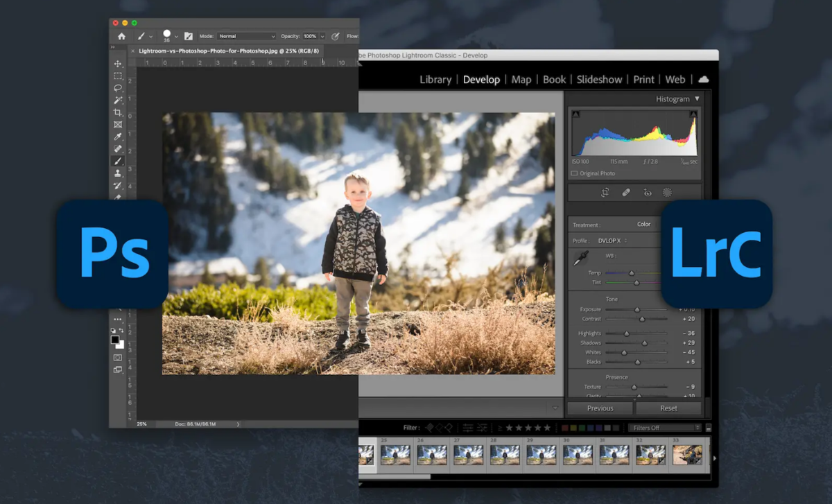832x504 pixels.
Task: Toggle the edited status filter icons
Action: coord(475,428)
